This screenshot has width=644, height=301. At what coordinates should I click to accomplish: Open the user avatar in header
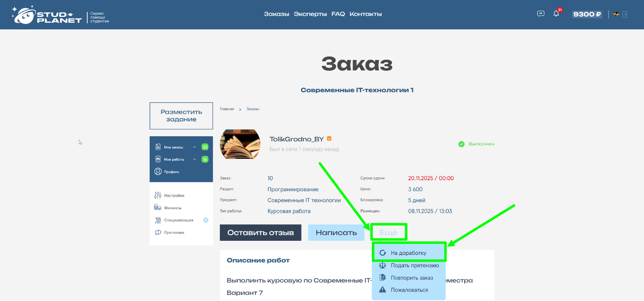[x=616, y=14]
